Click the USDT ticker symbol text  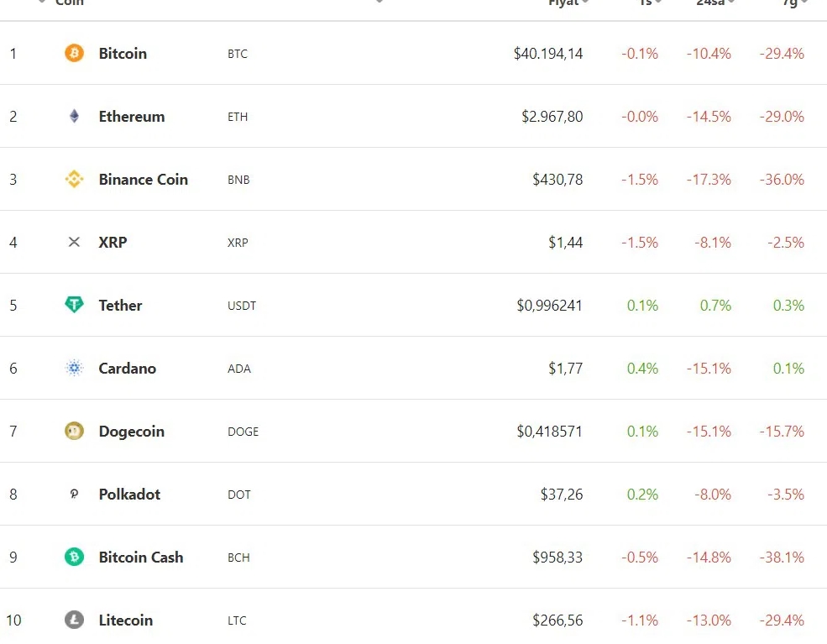[242, 306]
